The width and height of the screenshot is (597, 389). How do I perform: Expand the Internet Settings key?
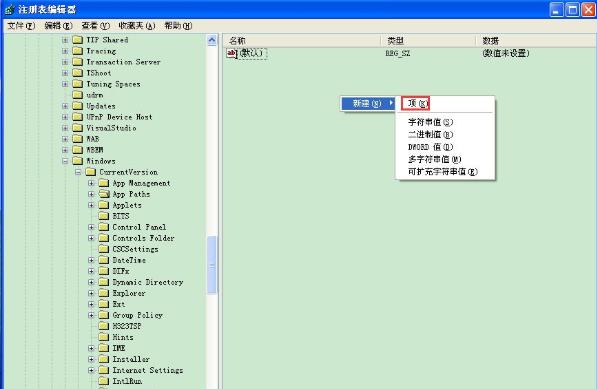pyautogui.click(x=91, y=370)
